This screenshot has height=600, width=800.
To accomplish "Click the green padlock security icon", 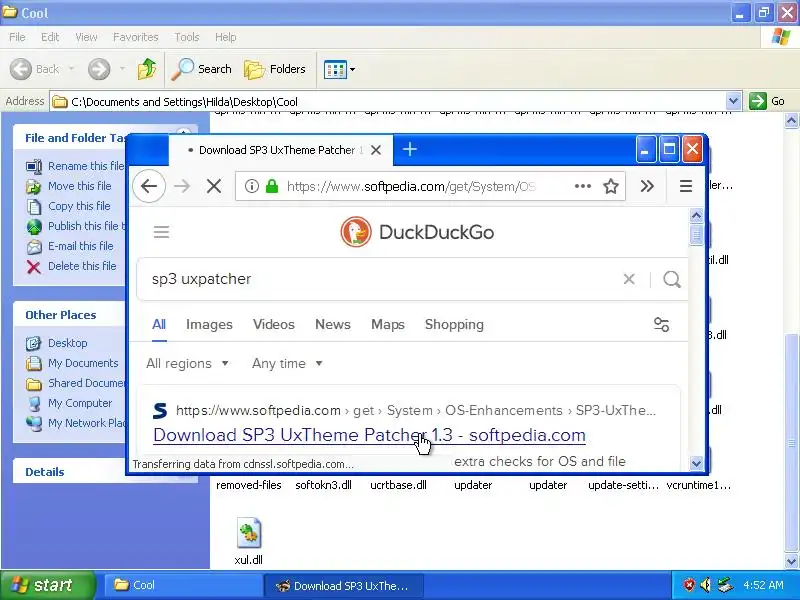I will click(272, 186).
